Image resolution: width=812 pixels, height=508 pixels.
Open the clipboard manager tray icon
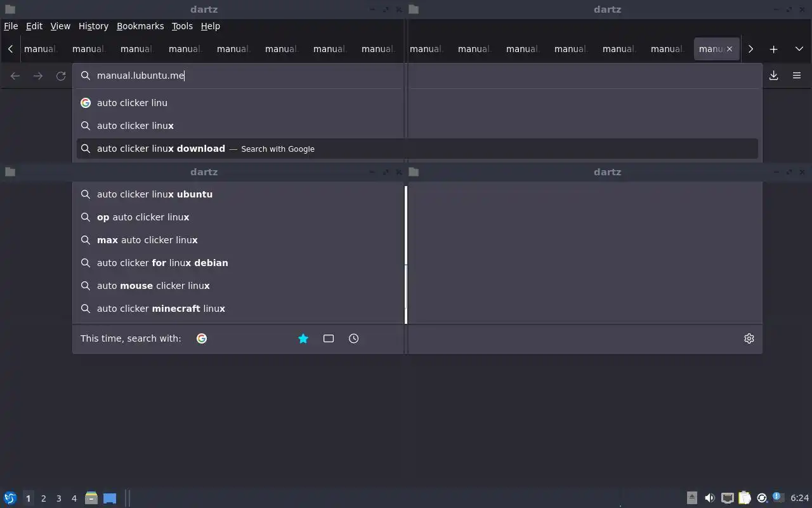tap(744, 498)
